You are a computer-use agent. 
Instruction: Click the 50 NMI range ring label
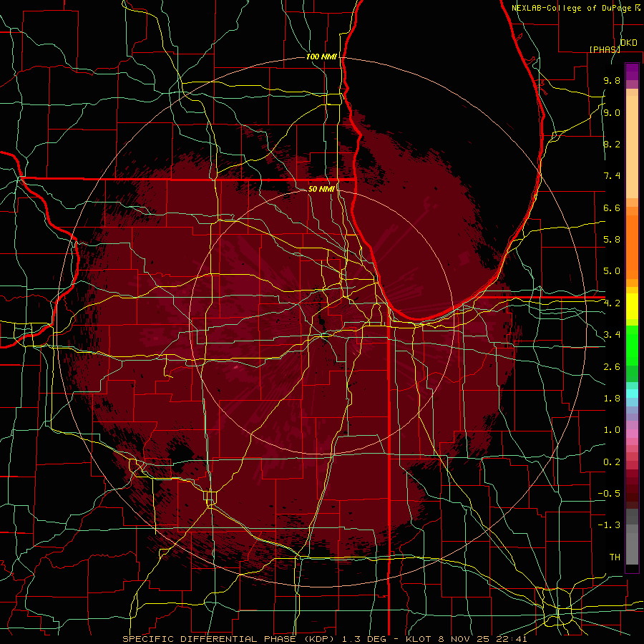(321, 189)
